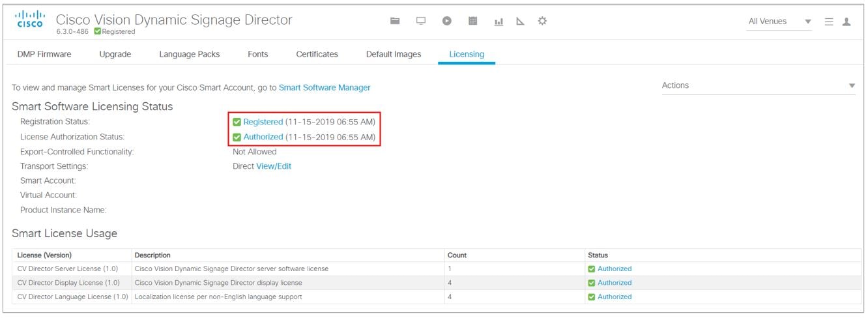The width and height of the screenshot is (868, 318).
Task: Open the View/Edit transport settings link
Action: coord(274,166)
